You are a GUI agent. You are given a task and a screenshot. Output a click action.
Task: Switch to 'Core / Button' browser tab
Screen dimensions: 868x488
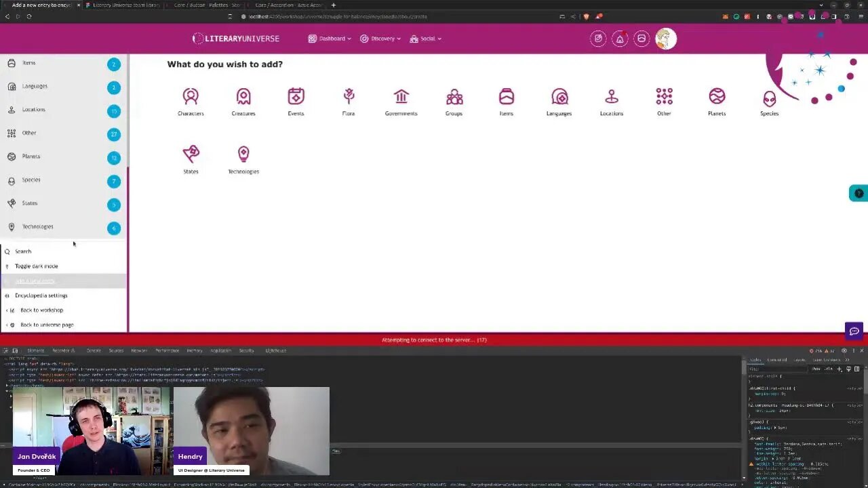click(203, 5)
